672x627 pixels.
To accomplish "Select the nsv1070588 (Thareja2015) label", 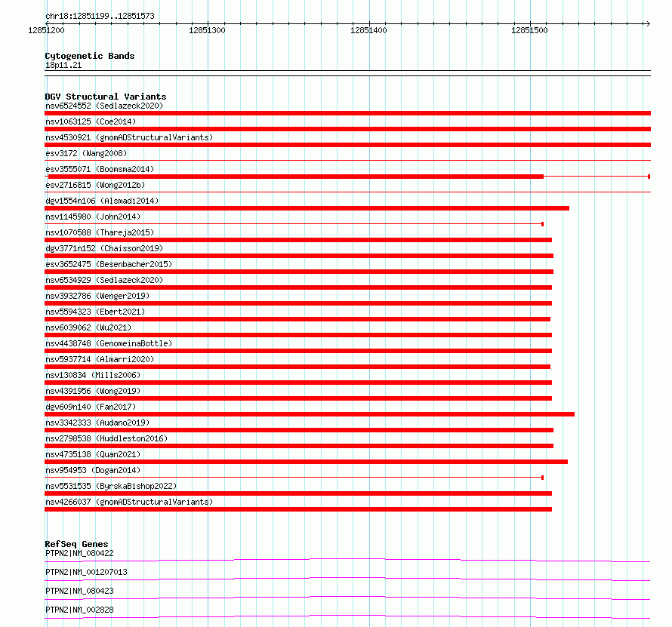I will pos(100,232).
